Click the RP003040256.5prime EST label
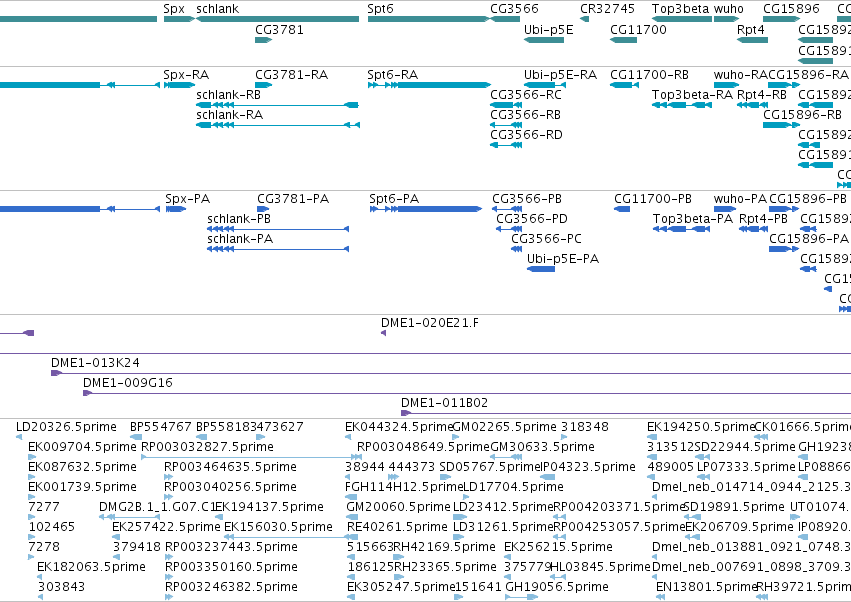Image resolution: width=851 pixels, height=602 pixels. point(230,487)
